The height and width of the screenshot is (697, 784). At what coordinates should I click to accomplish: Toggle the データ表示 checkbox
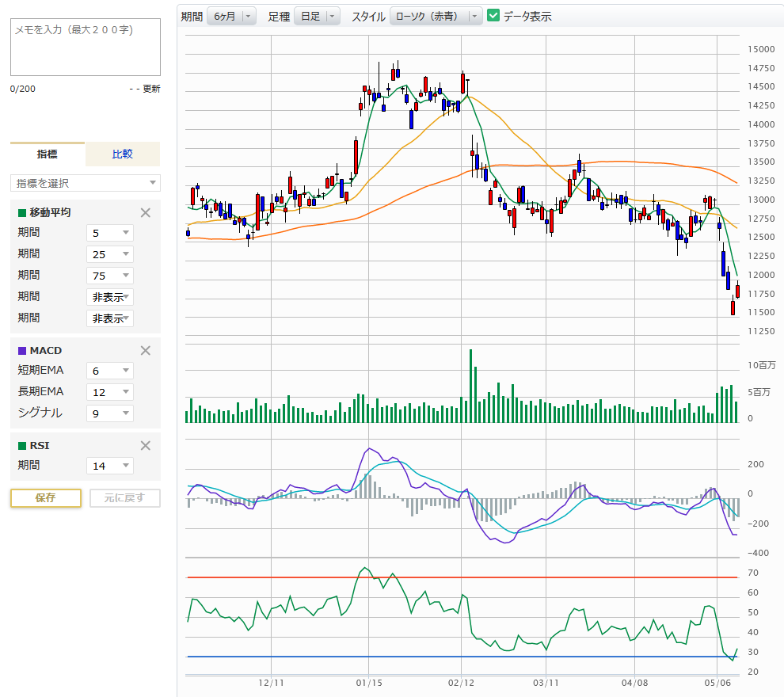[x=494, y=16]
